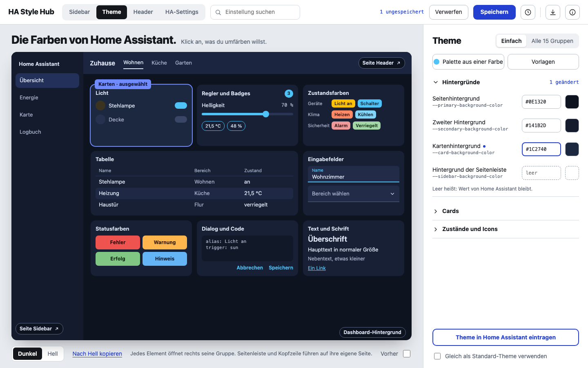The image size is (588, 368).
Task: Click Logbuch in the preview sidebar
Action: [x=47, y=132]
